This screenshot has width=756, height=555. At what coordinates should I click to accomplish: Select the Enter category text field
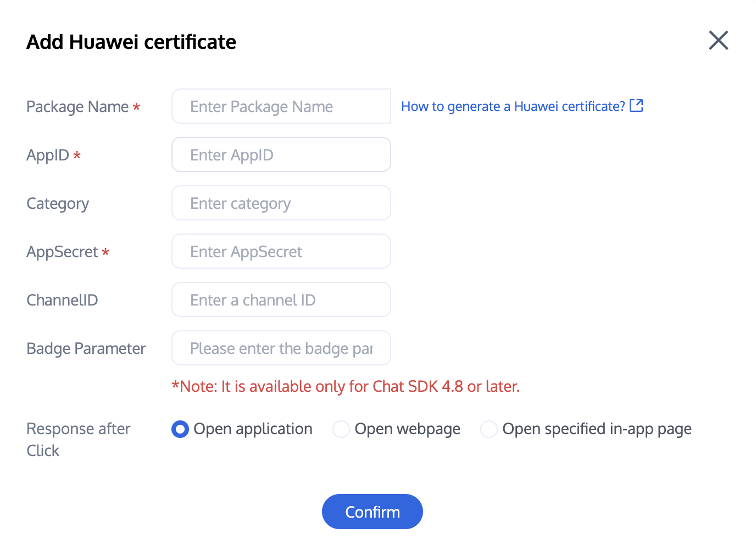coord(281,203)
